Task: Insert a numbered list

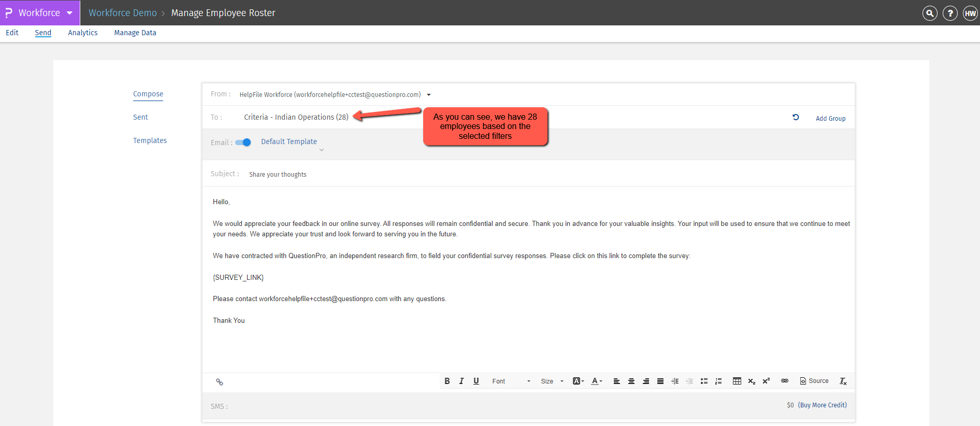Action: [x=718, y=381]
